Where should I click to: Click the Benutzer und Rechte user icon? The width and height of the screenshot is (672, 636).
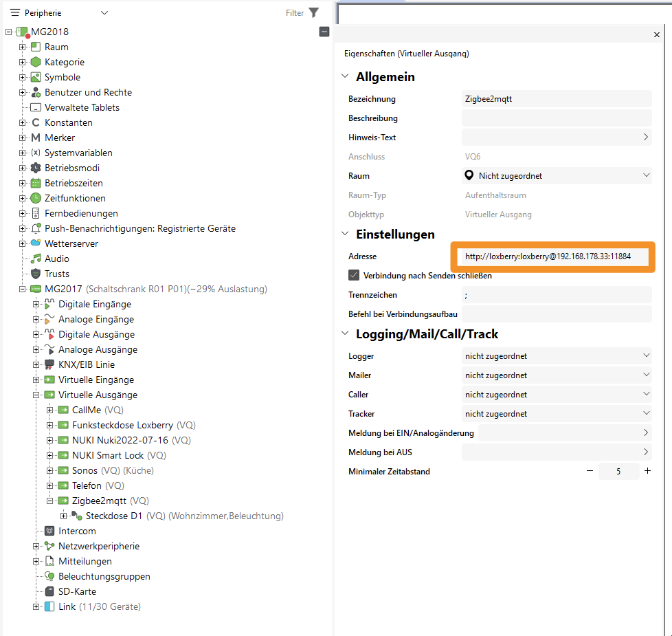pos(36,92)
